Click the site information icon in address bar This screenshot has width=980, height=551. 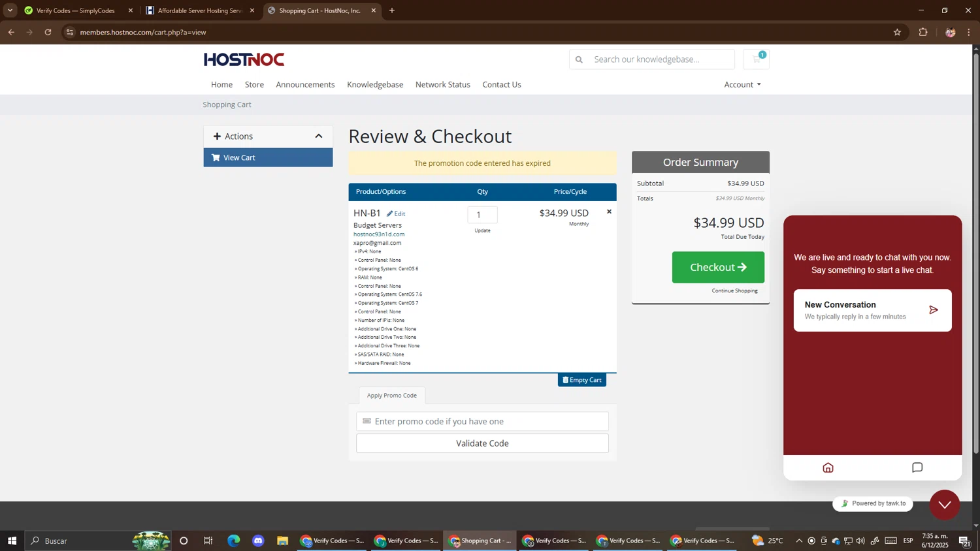[70, 32]
